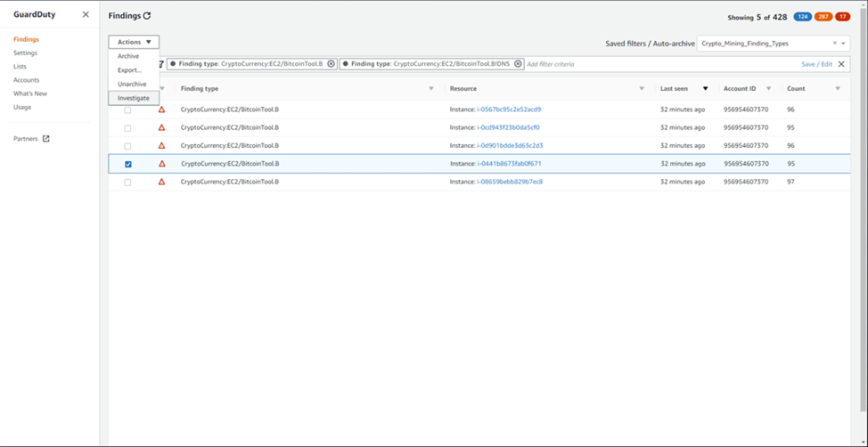Select checkbox for instance i-0567bc95c2e52acd9
Image resolution: width=868 pixels, height=447 pixels.
click(x=127, y=110)
